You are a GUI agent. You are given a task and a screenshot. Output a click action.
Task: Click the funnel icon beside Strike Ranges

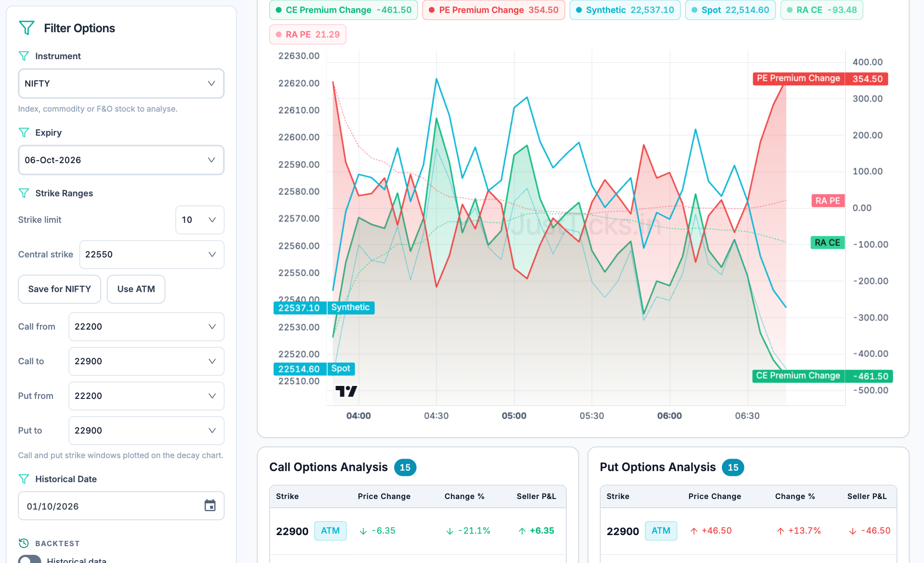tap(24, 193)
